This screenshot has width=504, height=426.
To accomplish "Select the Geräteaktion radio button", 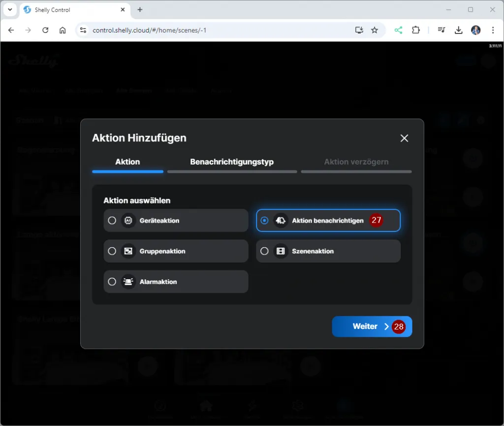I will pos(112,221).
